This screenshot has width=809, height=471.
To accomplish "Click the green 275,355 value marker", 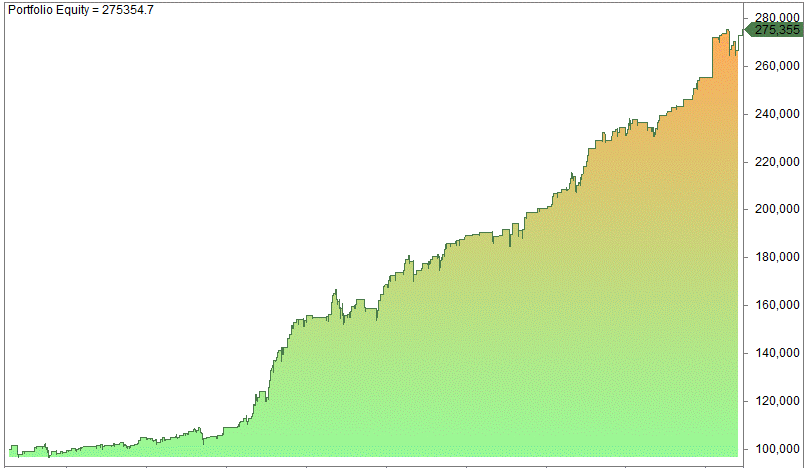I will [x=778, y=30].
